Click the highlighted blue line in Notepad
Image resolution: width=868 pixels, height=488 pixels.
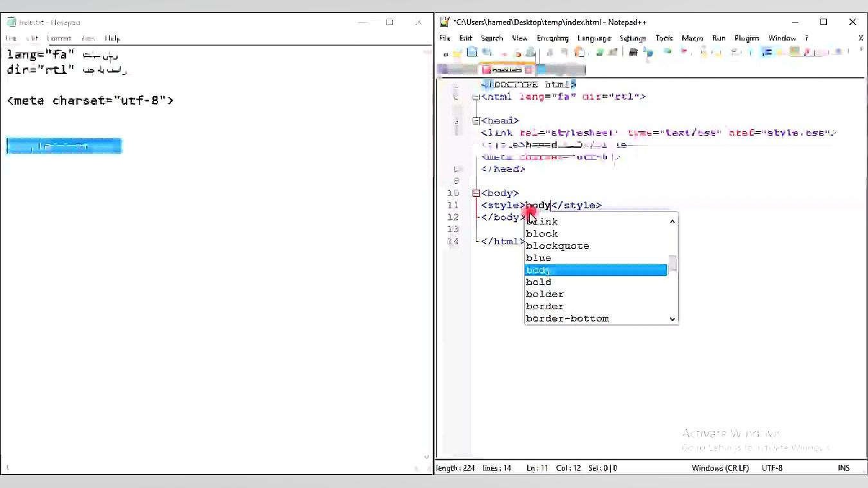(64, 147)
